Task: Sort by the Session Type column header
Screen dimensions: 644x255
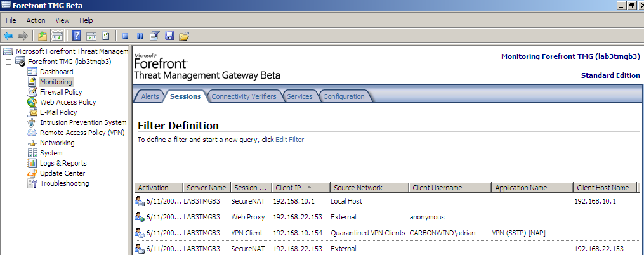Action: click(251, 188)
